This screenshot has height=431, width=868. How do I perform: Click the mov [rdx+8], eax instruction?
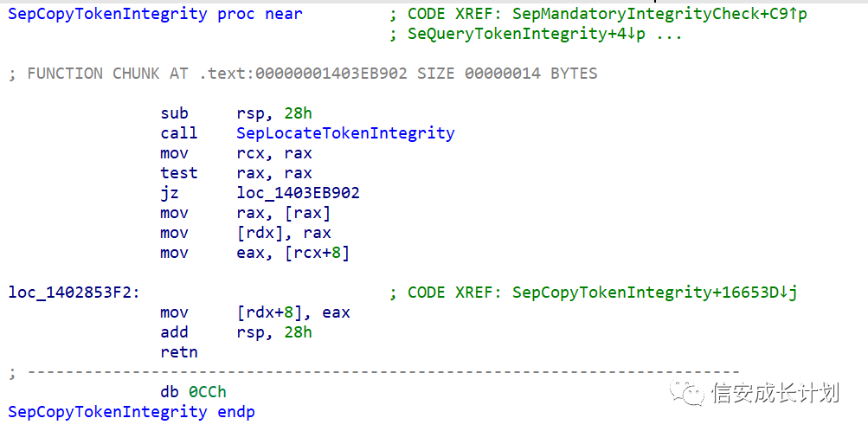click(x=255, y=312)
